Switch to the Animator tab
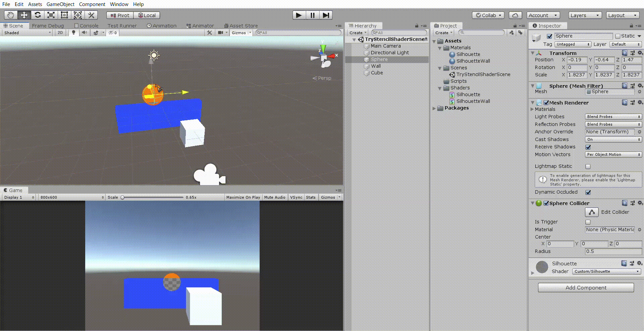Viewport: 644px width, 331px height. tap(200, 26)
